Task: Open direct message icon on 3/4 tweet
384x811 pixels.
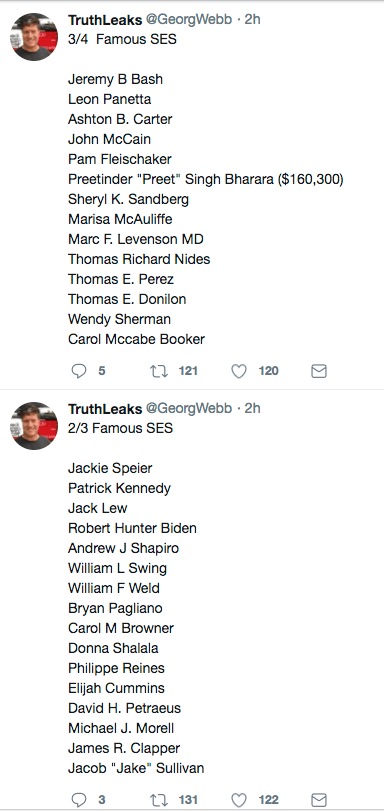Action: point(319,371)
